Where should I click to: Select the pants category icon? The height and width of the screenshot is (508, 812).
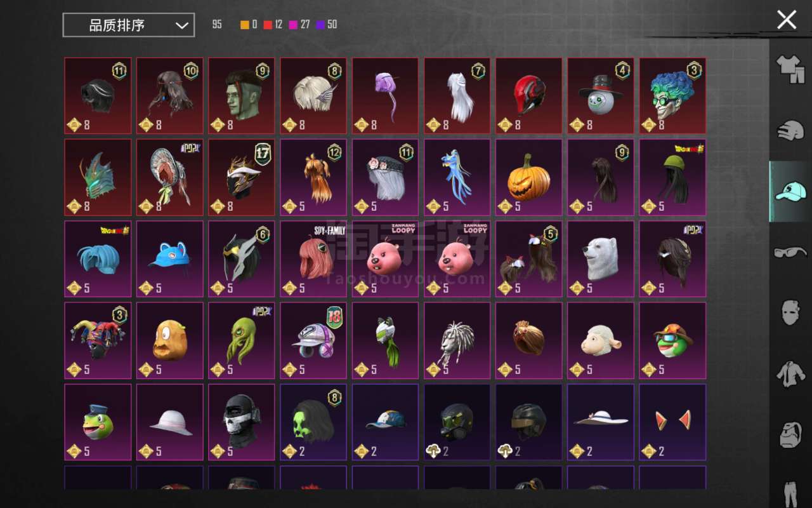[790, 492]
